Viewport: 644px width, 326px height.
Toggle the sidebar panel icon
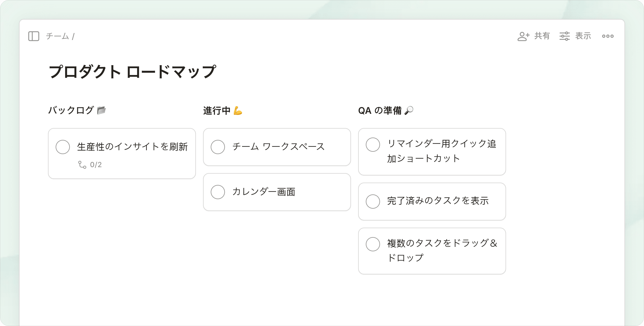click(34, 36)
